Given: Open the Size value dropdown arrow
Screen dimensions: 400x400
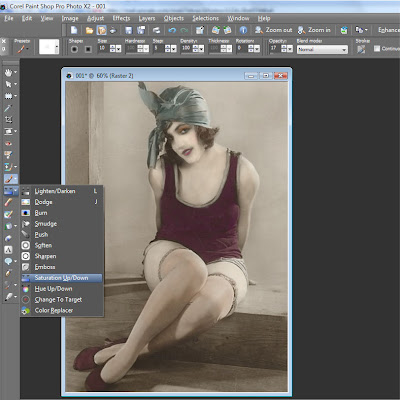Looking at the screenshot, I should [x=118, y=49].
